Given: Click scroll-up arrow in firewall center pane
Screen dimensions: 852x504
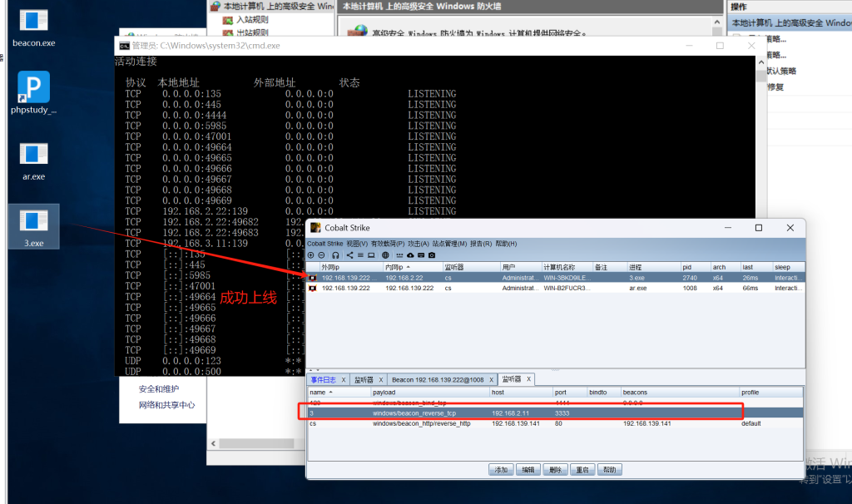Looking at the screenshot, I should pos(717,22).
